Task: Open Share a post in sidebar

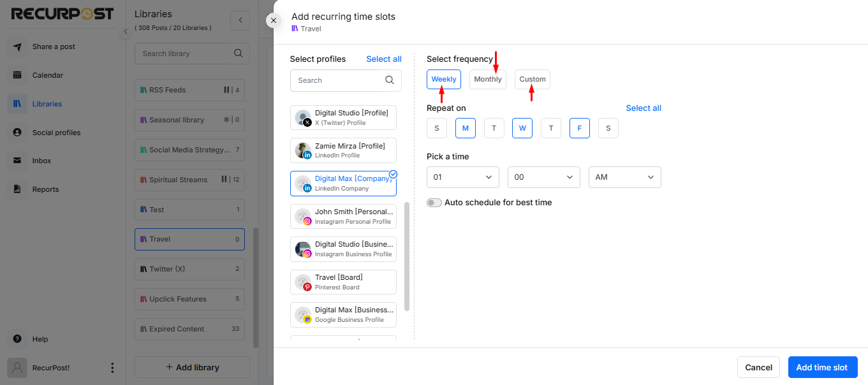Action: click(x=54, y=47)
